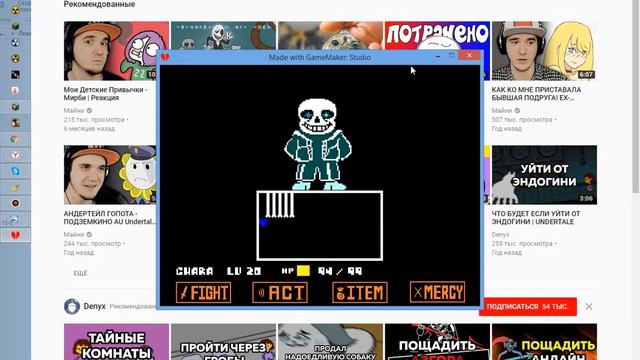Select the FIGHT button in the game
The width and height of the screenshot is (640, 360).
point(203,293)
